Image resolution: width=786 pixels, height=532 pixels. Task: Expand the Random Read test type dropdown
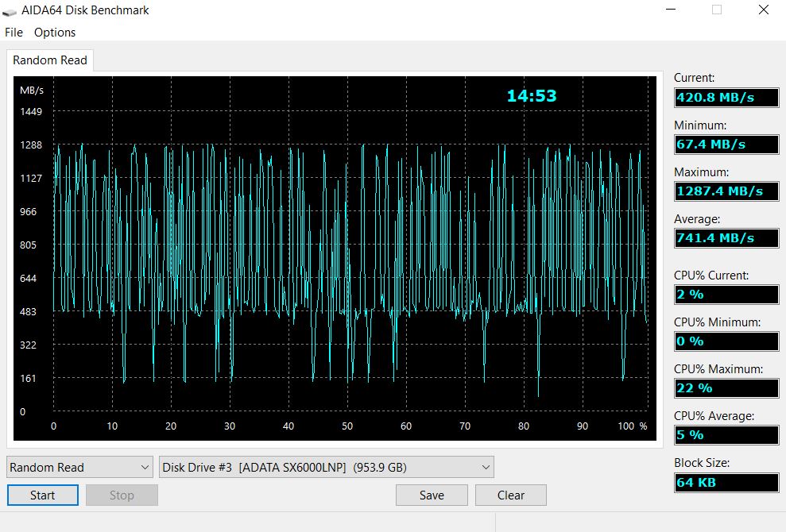[79, 468]
